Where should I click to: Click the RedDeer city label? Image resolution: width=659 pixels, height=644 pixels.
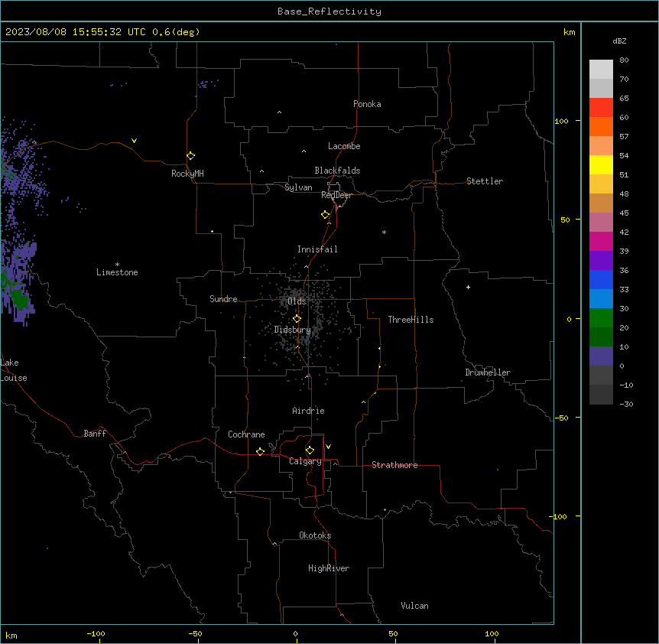337,195
